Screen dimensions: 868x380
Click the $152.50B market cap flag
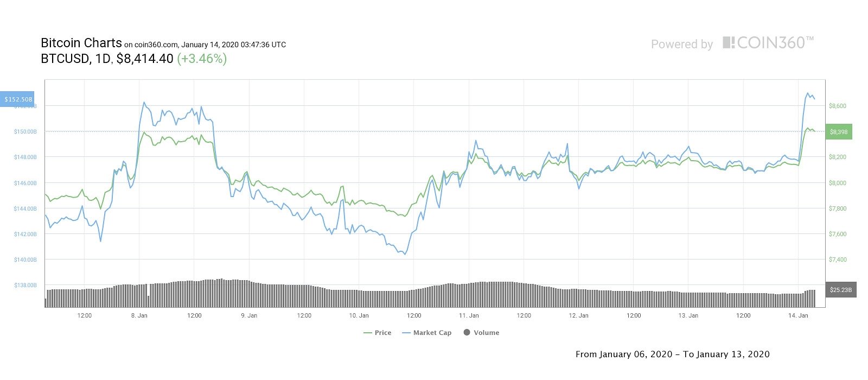point(18,99)
